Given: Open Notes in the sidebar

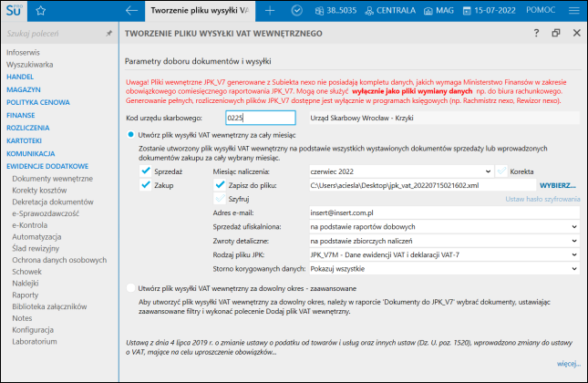Looking at the screenshot, I should (22, 318).
